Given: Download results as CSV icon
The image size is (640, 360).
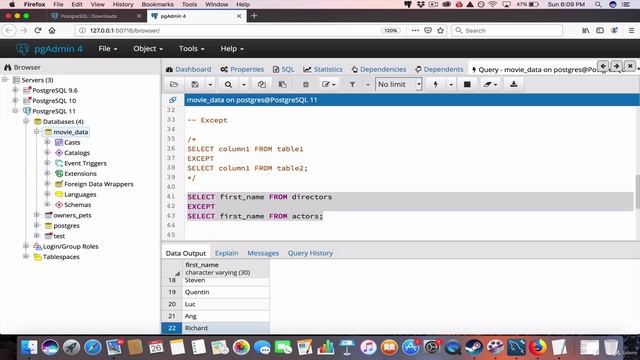Looking at the screenshot, I should click(513, 84).
